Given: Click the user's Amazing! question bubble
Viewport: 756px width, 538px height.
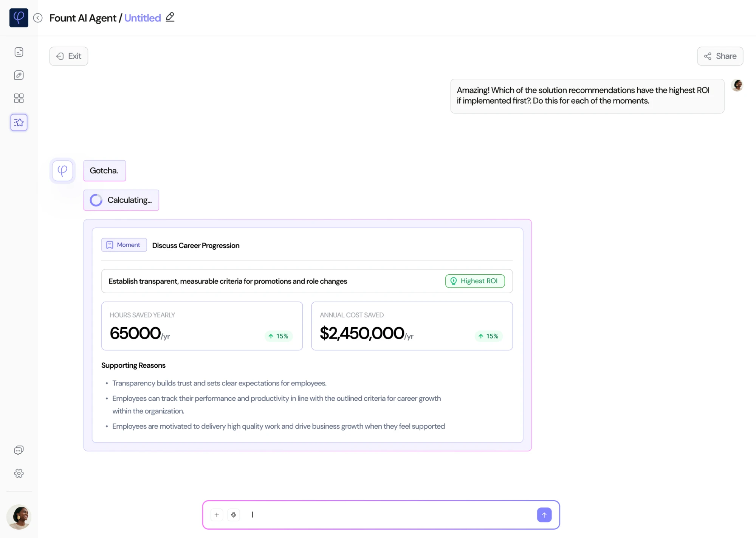Looking at the screenshot, I should tap(587, 96).
